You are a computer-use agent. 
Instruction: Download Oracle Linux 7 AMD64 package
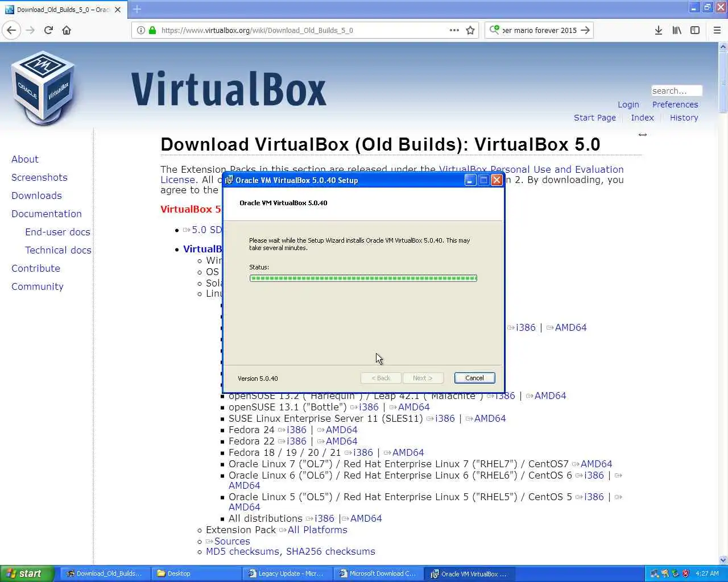point(596,464)
